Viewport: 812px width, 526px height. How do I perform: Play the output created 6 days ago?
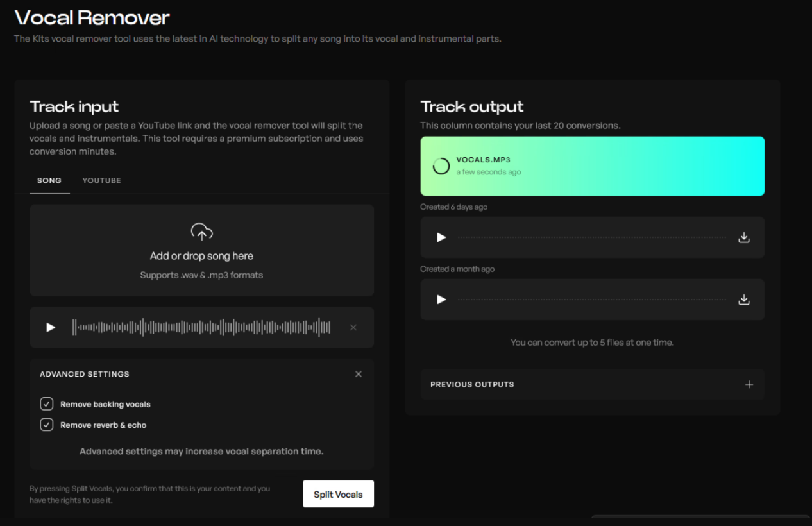tap(441, 237)
